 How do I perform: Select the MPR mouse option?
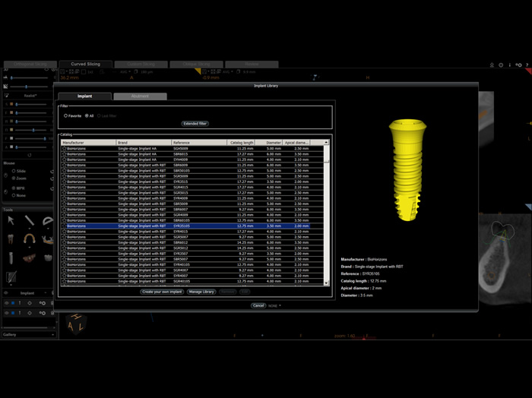tap(14, 188)
